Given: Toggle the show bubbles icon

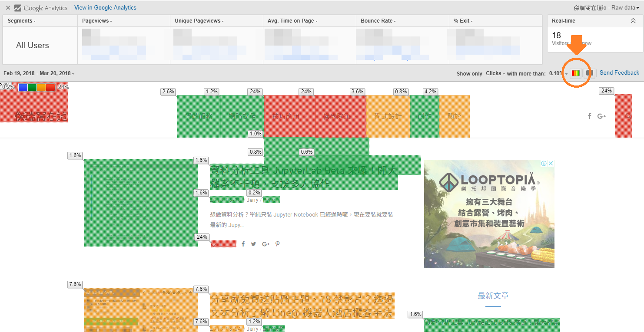Looking at the screenshot, I should [590, 73].
